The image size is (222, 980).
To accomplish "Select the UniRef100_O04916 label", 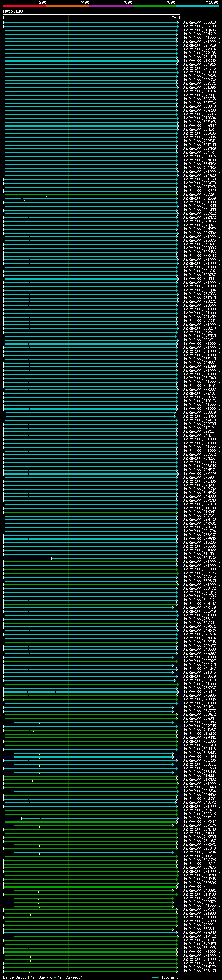I will (x=199, y=64).
